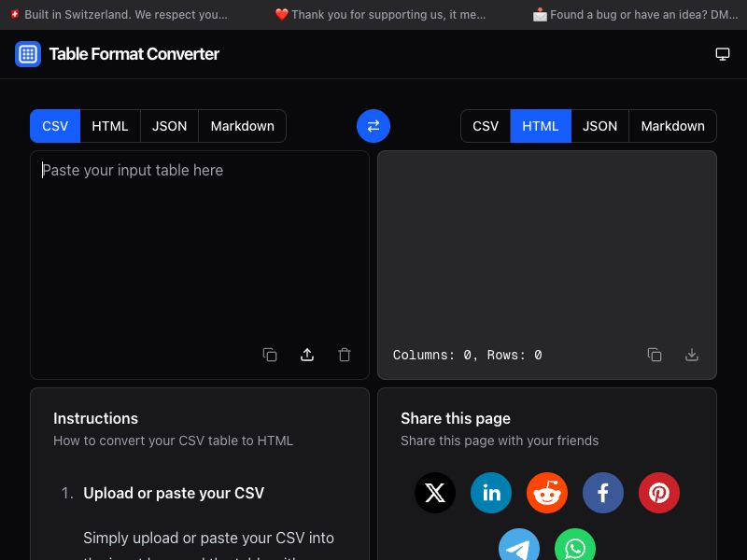The width and height of the screenshot is (747, 560).
Task: Copy the input table contents
Action: [x=270, y=355]
